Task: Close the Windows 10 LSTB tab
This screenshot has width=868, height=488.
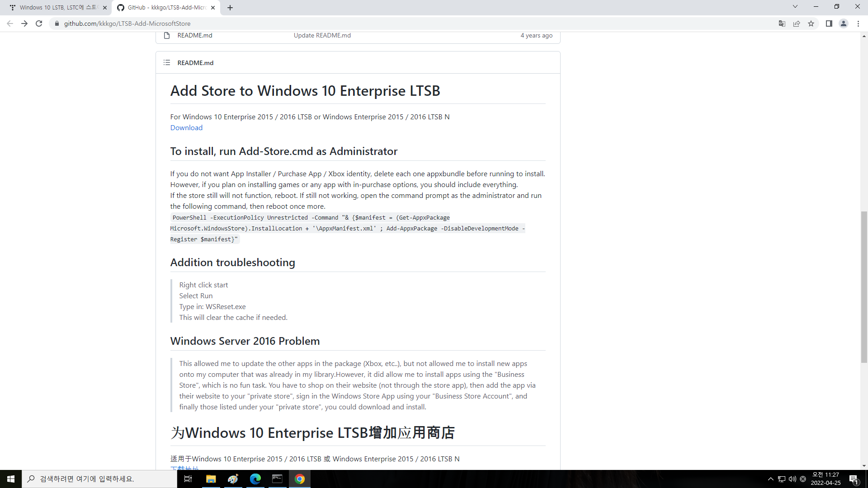Action: pos(105,8)
